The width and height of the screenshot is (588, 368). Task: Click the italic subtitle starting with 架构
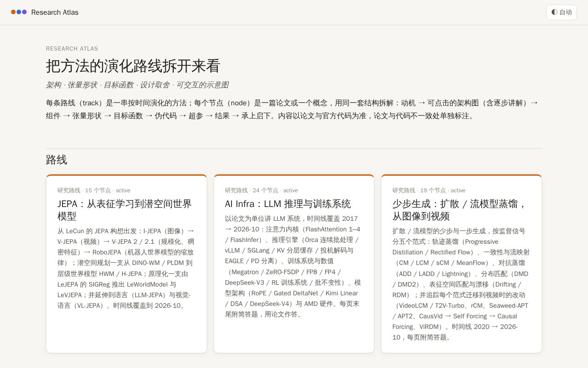[x=137, y=85]
